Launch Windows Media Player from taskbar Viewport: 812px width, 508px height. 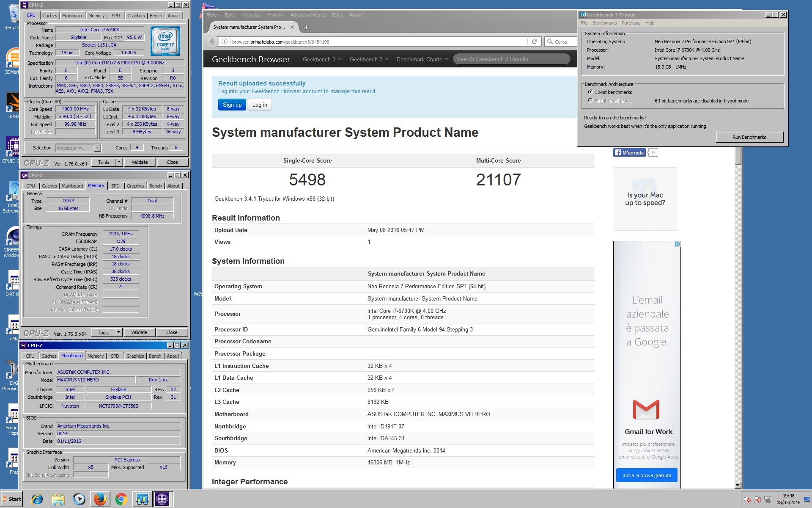pos(79,500)
